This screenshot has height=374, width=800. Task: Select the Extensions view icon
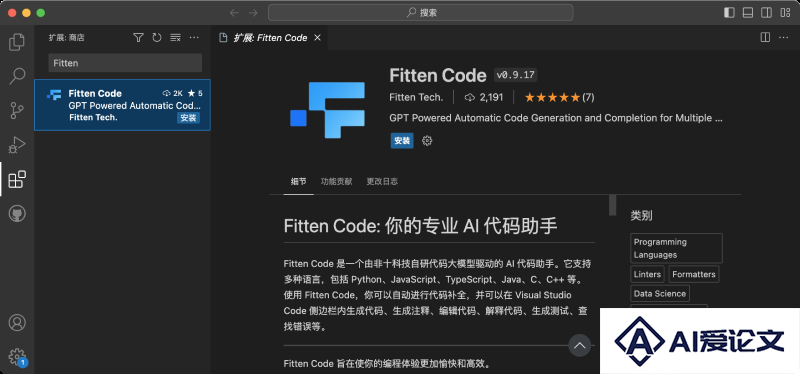coord(17,179)
